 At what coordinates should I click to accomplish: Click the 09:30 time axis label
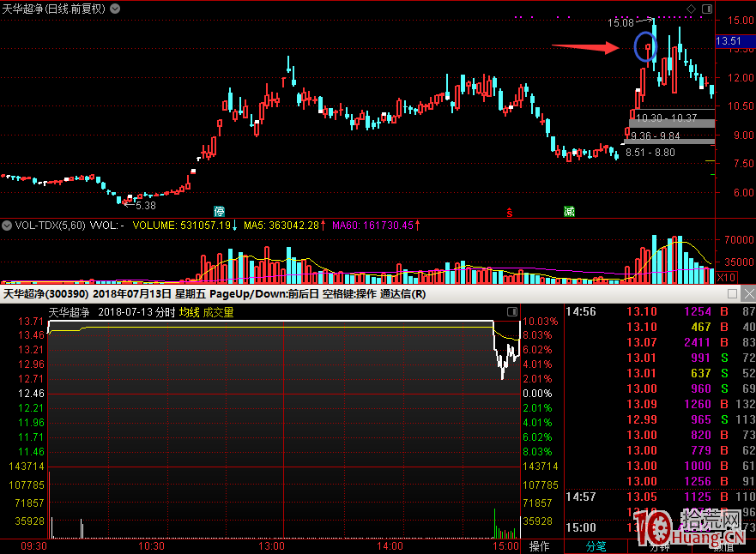coord(33,546)
